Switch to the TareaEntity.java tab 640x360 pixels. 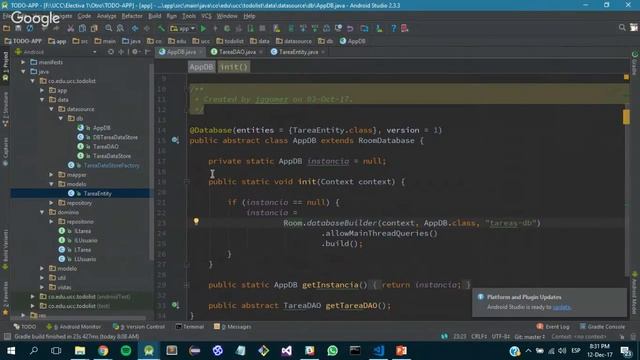point(298,52)
